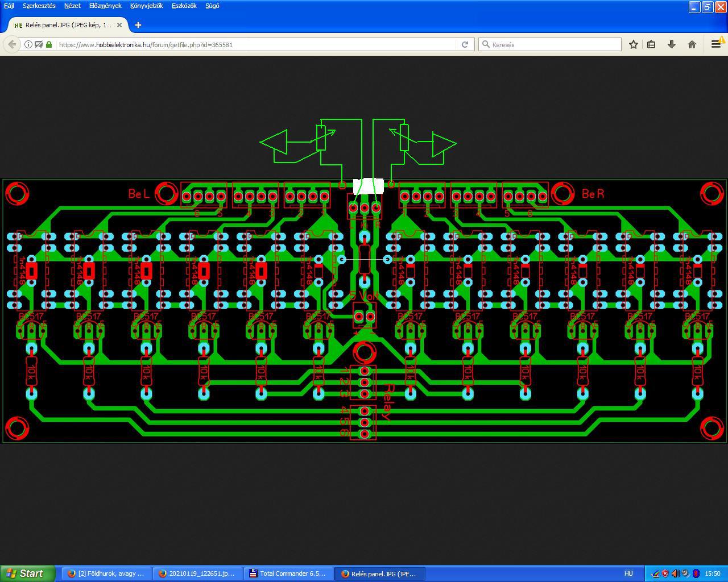Click the search magnifier icon

(486, 44)
